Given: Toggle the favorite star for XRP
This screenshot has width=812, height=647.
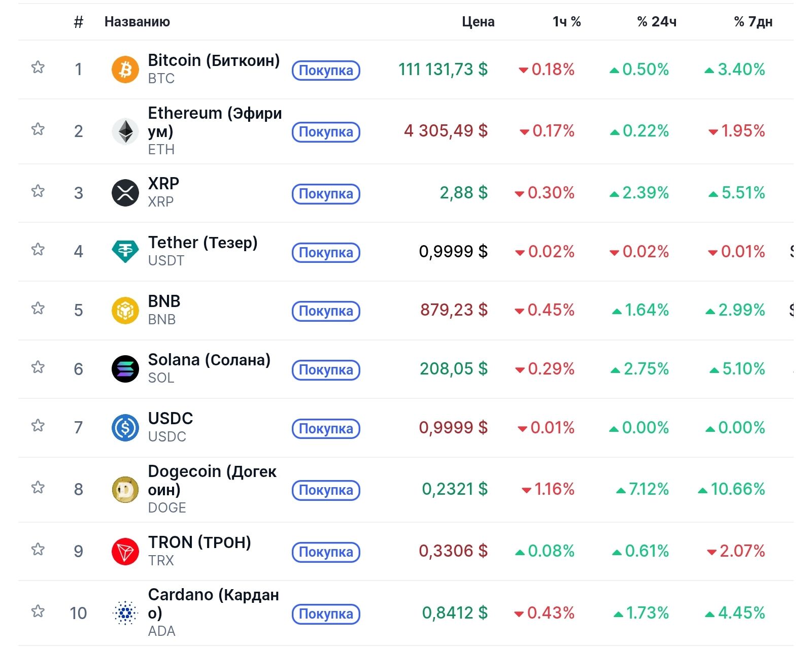Looking at the screenshot, I should [x=38, y=191].
